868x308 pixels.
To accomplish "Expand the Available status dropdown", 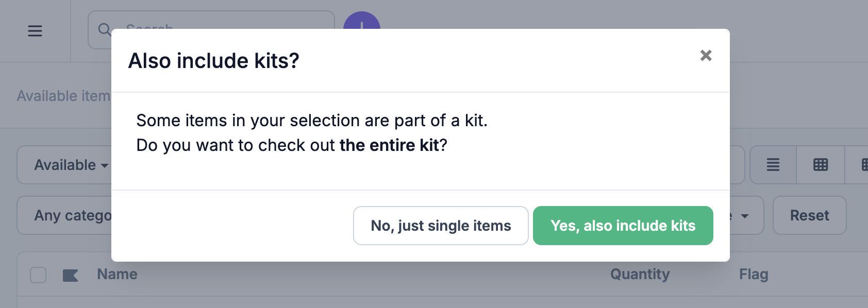I will [65, 165].
